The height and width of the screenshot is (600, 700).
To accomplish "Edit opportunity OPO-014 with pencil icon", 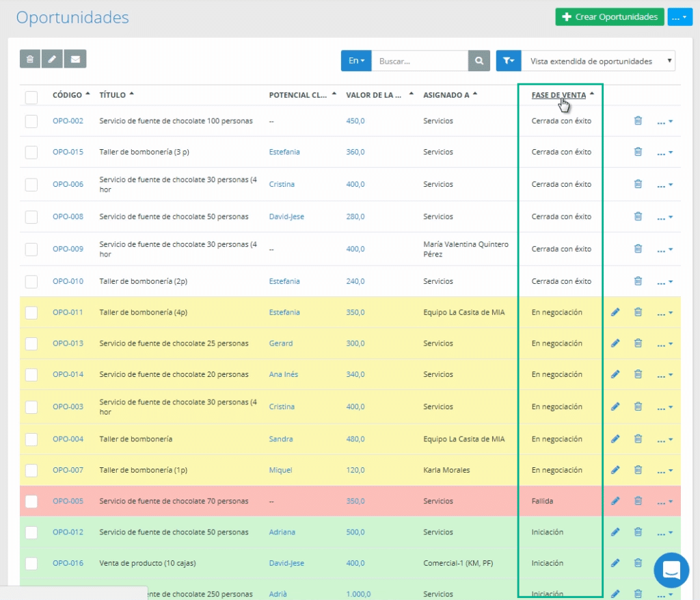I will 615,374.
